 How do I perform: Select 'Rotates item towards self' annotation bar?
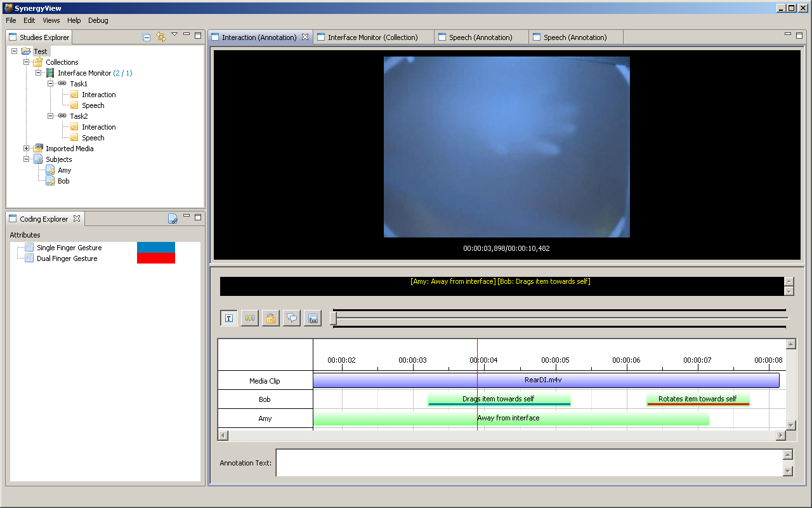[x=697, y=399]
